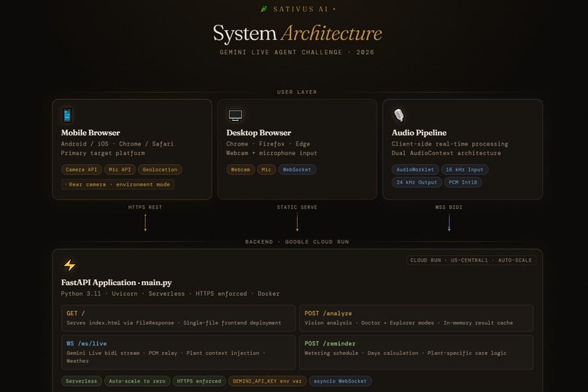This screenshot has width=588, height=392.
Task: Click the mobile phone icon in Mobile Browser card
Action: pos(67,115)
